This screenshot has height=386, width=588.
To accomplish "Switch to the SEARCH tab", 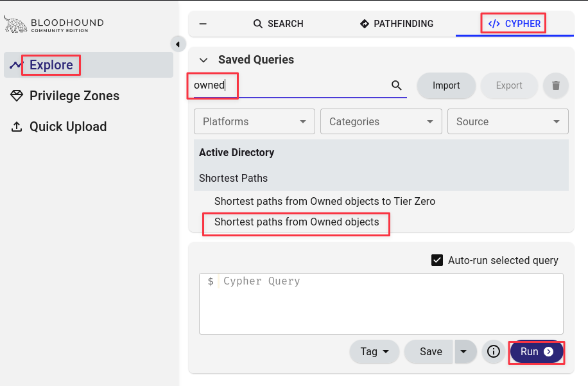I will 278,24.
